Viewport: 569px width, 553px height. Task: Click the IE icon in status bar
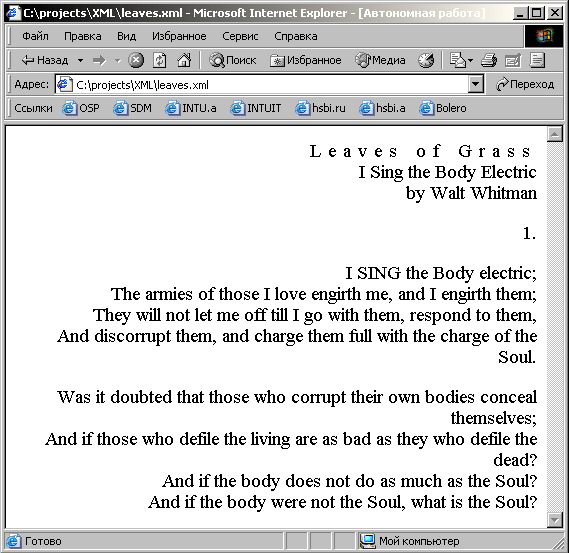click(x=13, y=541)
